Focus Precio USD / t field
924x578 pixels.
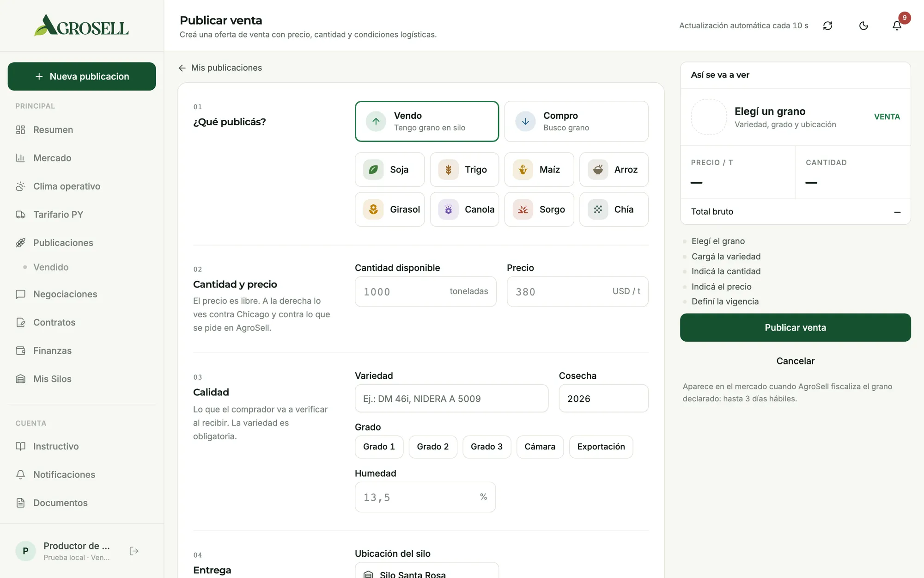[577, 291]
